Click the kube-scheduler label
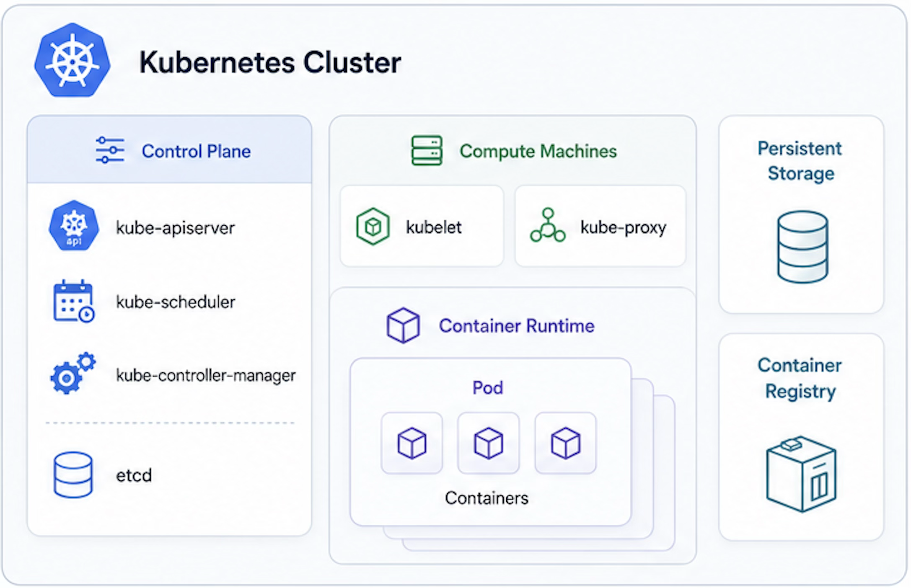Image resolution: width=911 pixels, height=588 pixels. [176, 302]
